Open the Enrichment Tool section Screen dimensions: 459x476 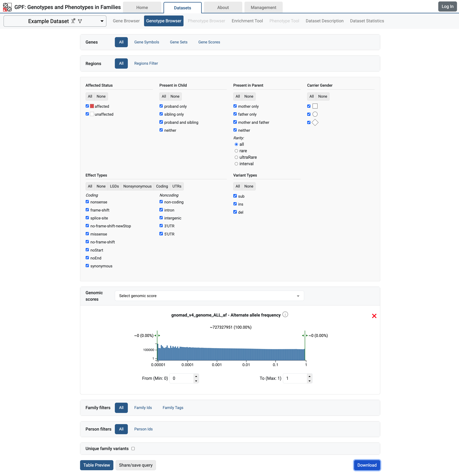[247, 21]
